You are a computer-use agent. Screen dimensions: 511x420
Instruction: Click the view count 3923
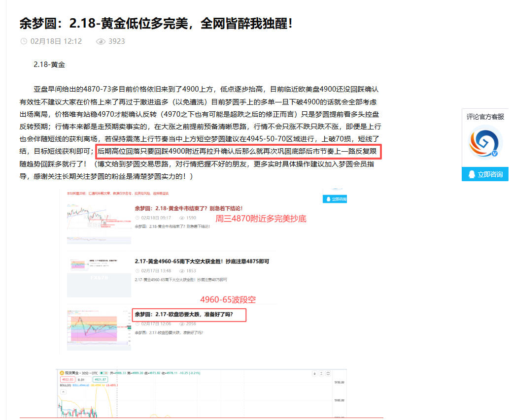pyautogui.click(x=117, y=41)
